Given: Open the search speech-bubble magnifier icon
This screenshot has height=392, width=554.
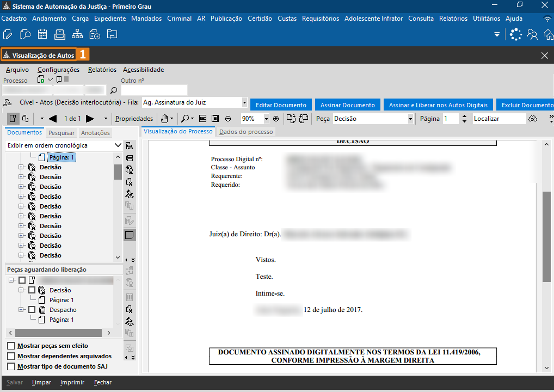Looking at the screenshot, I should coord(25,35).
